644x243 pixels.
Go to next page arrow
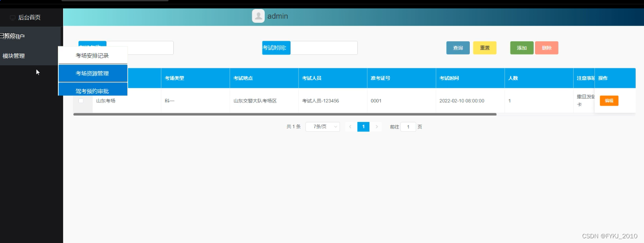(x=377, y=127)
